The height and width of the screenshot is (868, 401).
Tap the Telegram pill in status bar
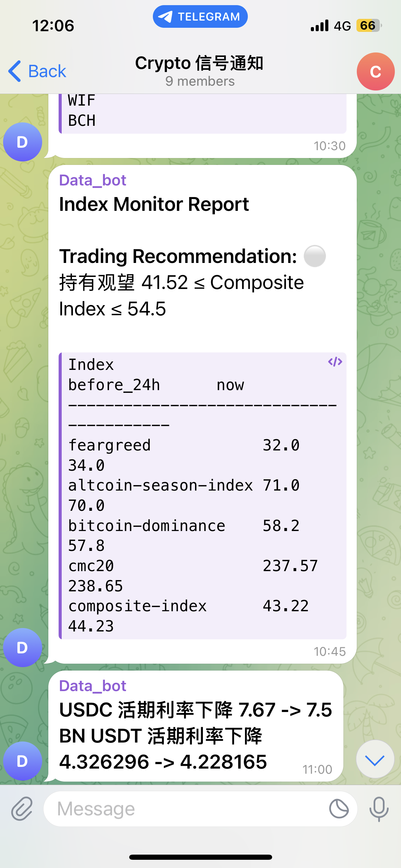[200, 16]
